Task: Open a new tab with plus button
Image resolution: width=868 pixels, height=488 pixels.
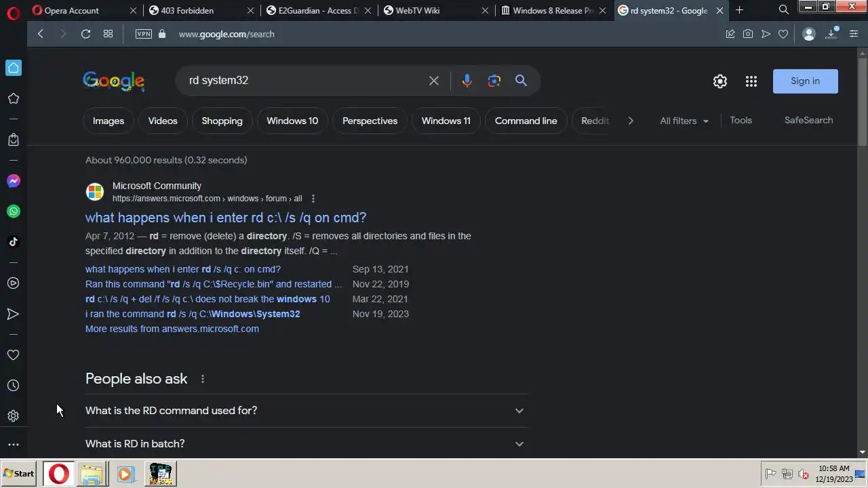Action: (740, 10)
